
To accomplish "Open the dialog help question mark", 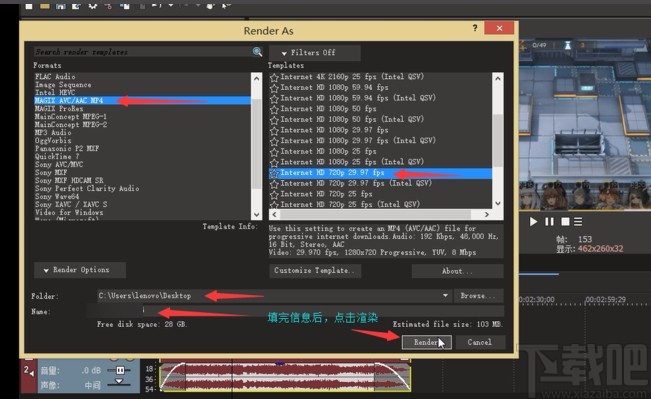I will 475,28.
